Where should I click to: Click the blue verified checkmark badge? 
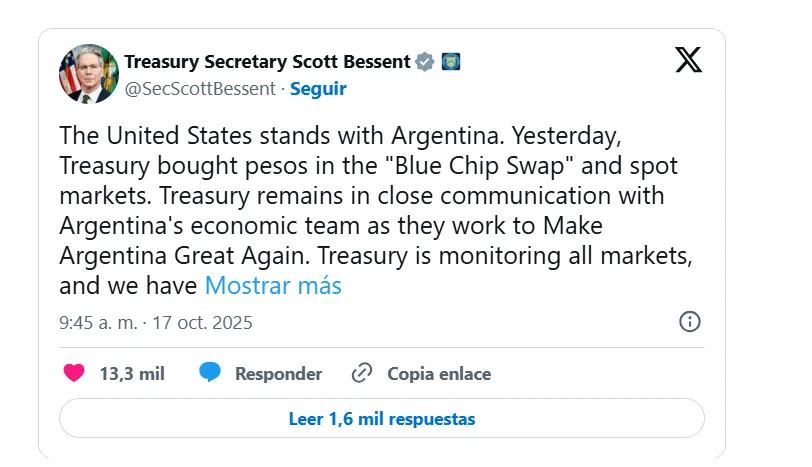pos(425,62)
